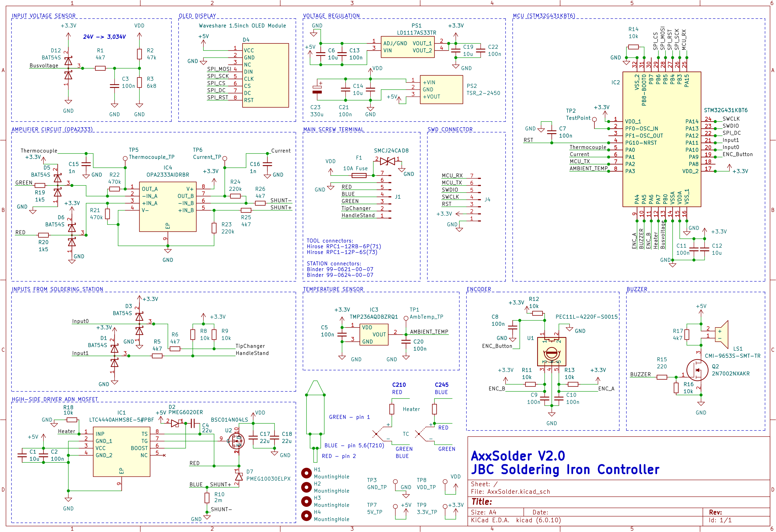Image resolution: width=776 pixels, height=532 pixels.
Task: Click the OPA2333AIDRBR op-amp IC4 symbol
Action: (168, 207)
